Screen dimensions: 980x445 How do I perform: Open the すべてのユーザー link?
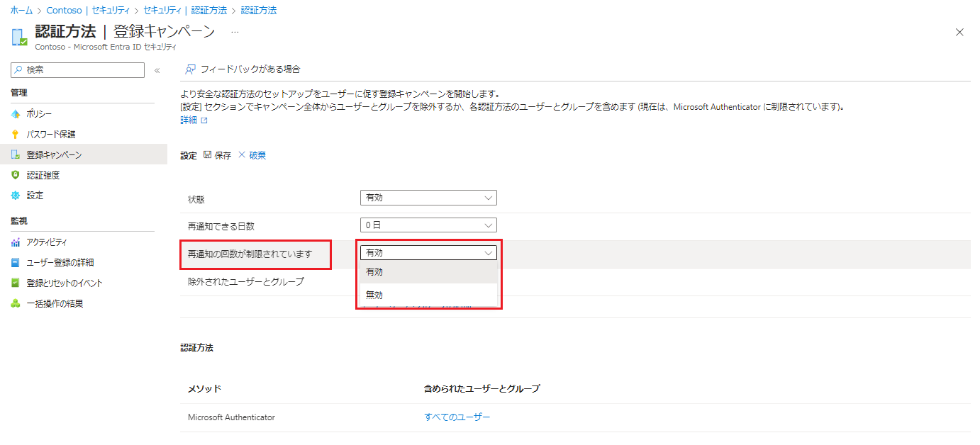457,417
